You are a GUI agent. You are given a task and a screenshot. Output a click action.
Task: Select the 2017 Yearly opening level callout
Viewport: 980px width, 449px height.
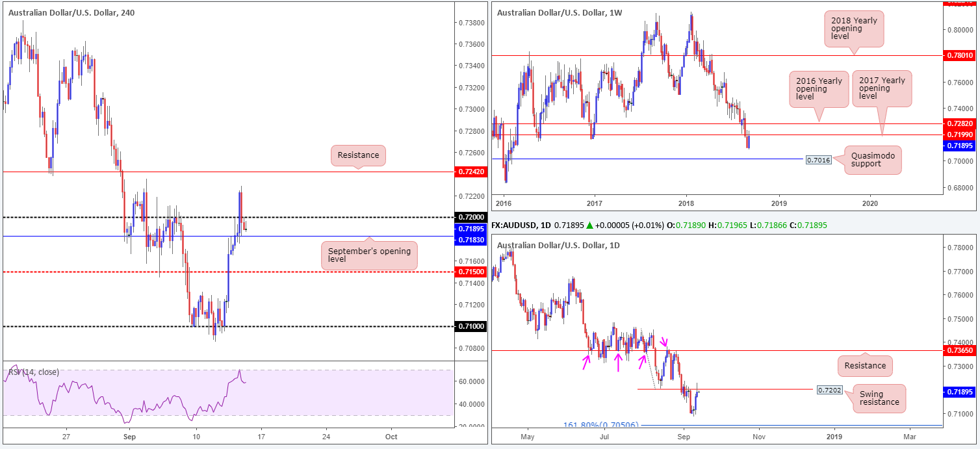pyautogui.click(x=883, y=88)
